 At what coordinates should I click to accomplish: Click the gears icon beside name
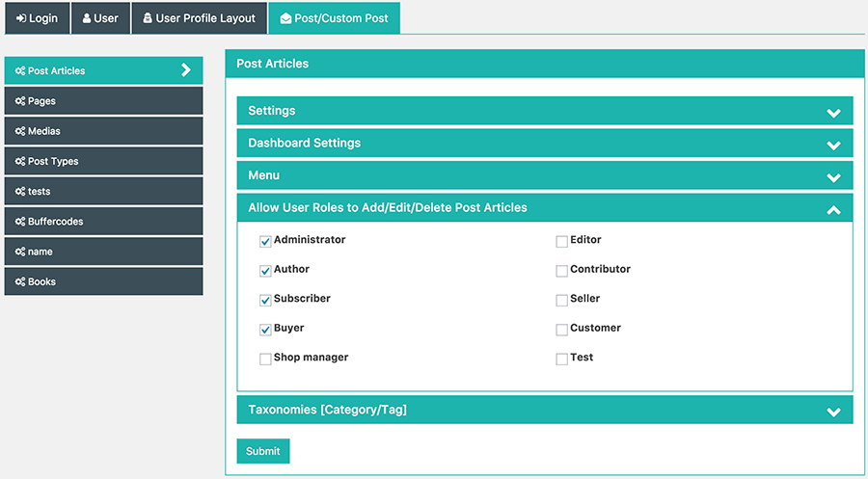pos(20,252)
